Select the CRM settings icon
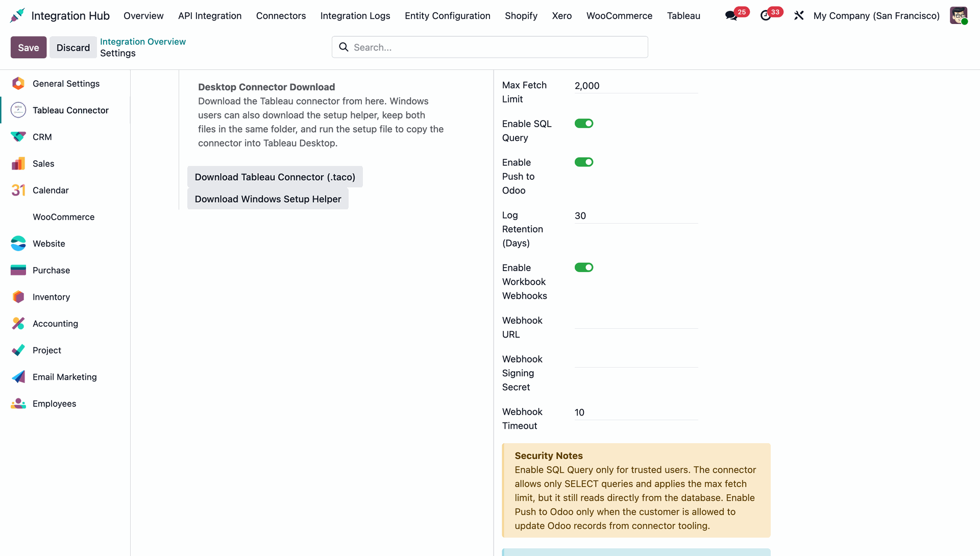980x556 pixels. (x=18, y=137)
